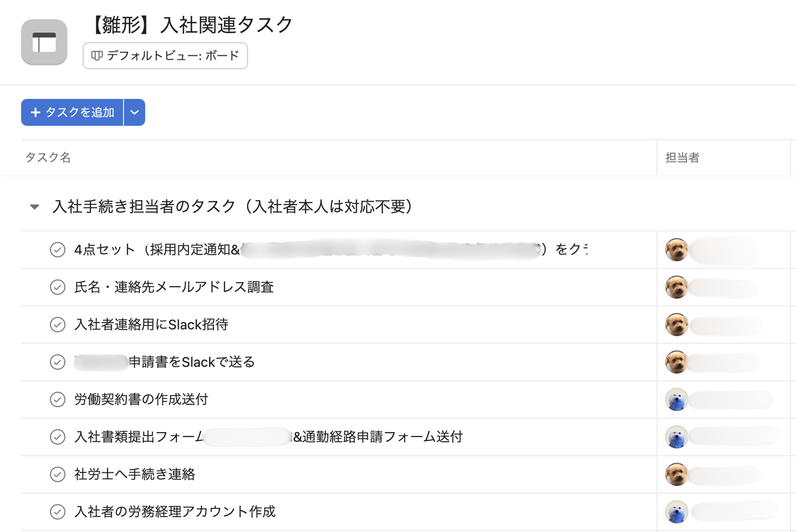This screenshot has height=532, width=796.
Task: Click assignee avatar for 氏名・連絡先メールアドレス調査
Action: [677, 287]
